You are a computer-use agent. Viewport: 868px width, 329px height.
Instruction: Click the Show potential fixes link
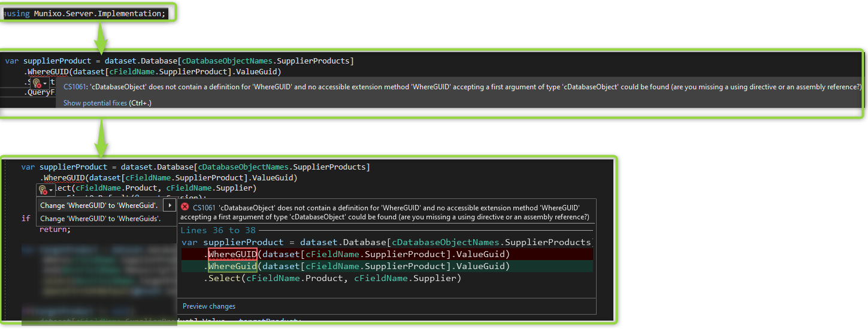coord(95,103)
